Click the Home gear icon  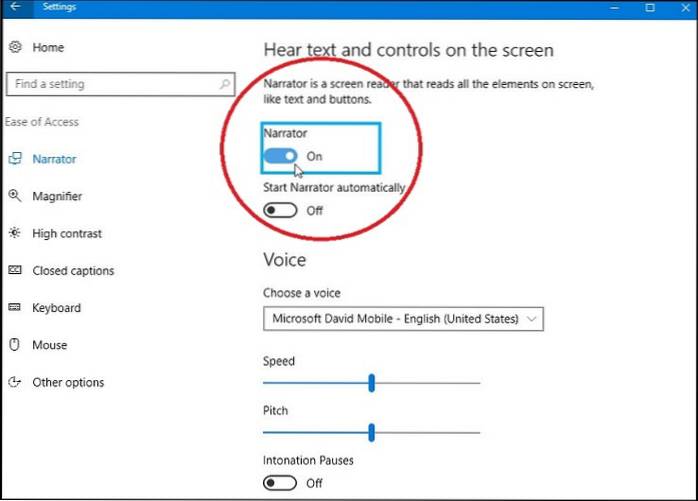coord(15,47)
